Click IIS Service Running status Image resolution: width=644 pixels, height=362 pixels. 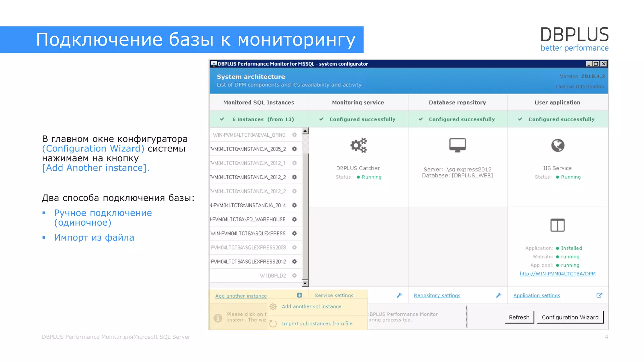[568, 177]
